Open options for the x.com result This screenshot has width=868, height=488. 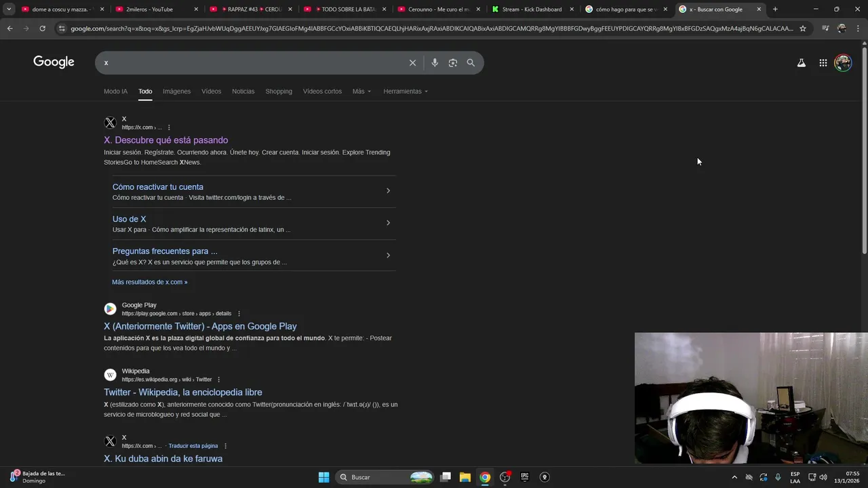169,127
